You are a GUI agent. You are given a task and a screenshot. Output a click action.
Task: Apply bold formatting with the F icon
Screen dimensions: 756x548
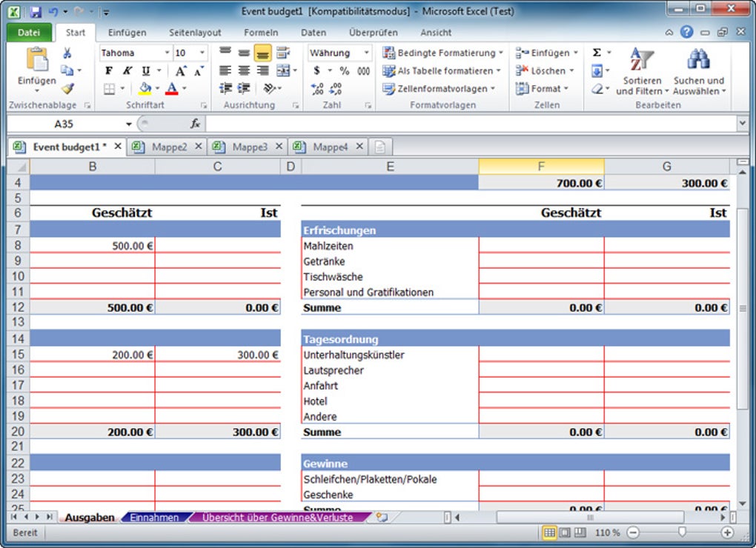tap(109, 70)
